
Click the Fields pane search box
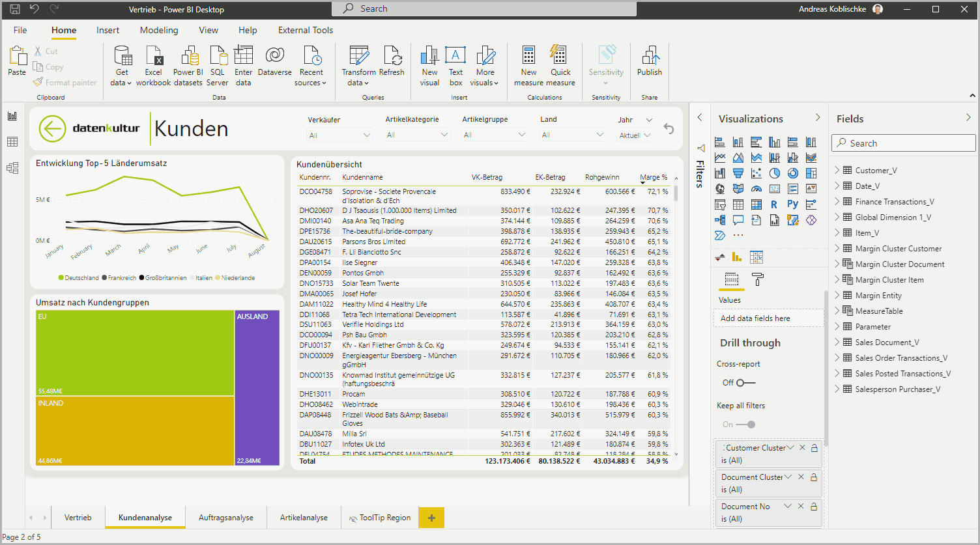[x=903, y=143]
